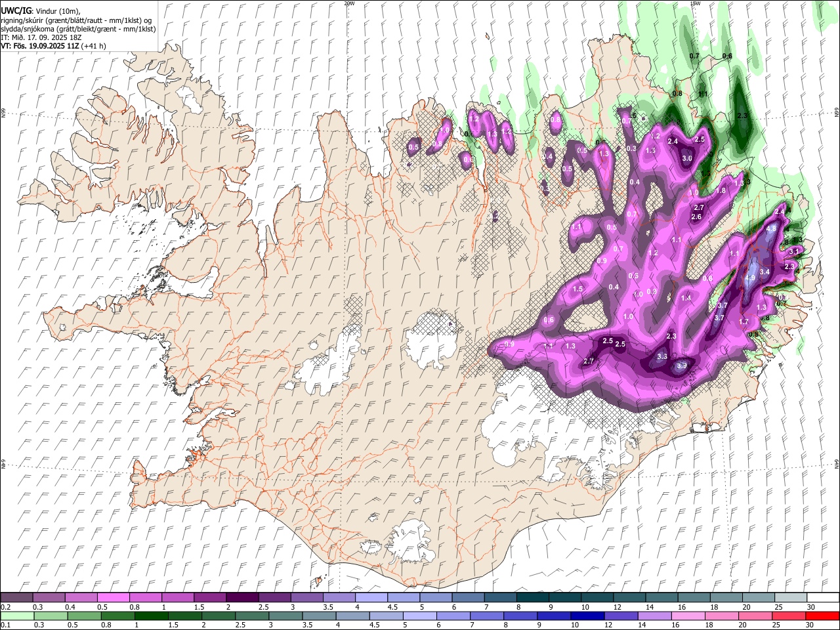This screenshot has height=630, width=840.
Task: Pick the deep blue swatch between 10 and 12 lower scale
Action: click(x=587, y=616)
